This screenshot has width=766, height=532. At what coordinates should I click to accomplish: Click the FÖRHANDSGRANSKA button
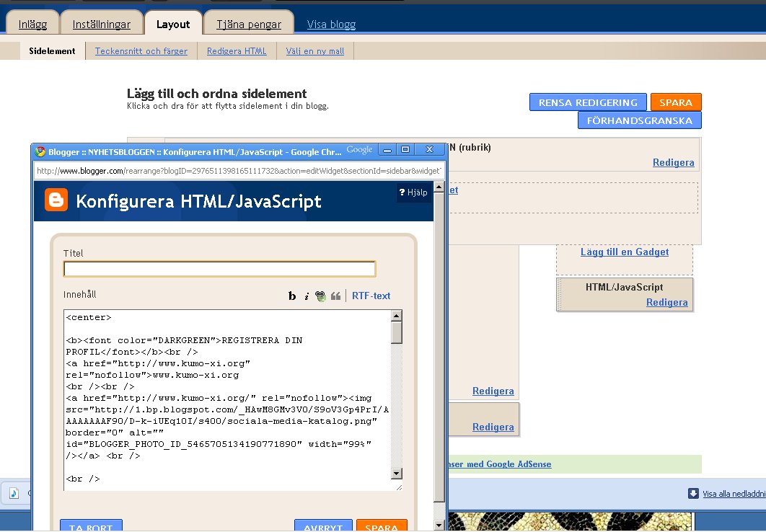[x=640, y=120]
